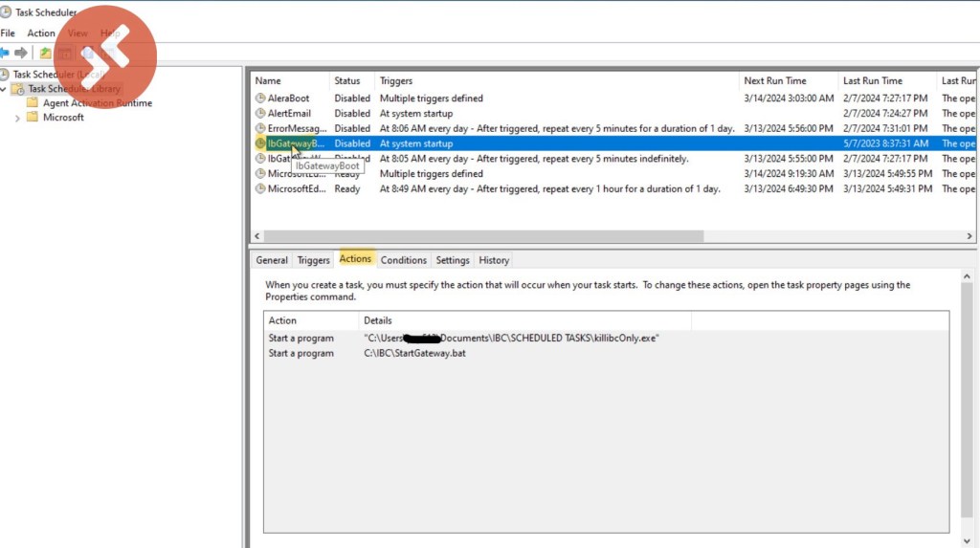Open the File menu

8,33
